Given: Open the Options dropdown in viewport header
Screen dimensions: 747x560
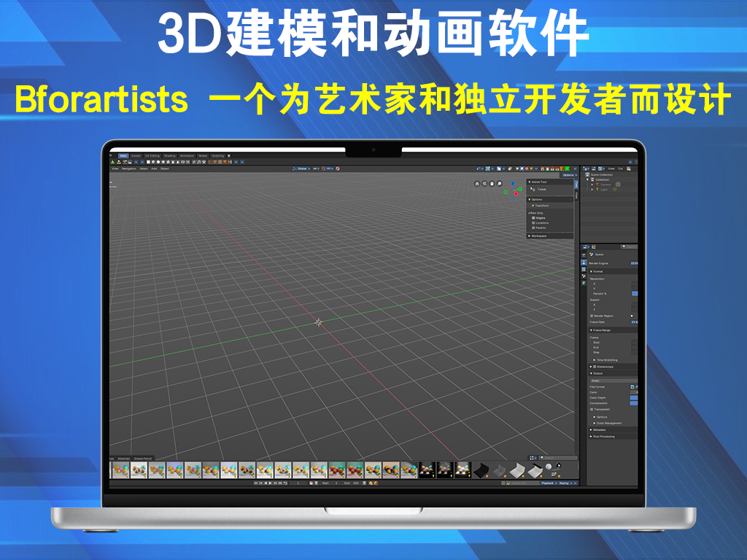Looking at the screenshot, I should [568, 175].
